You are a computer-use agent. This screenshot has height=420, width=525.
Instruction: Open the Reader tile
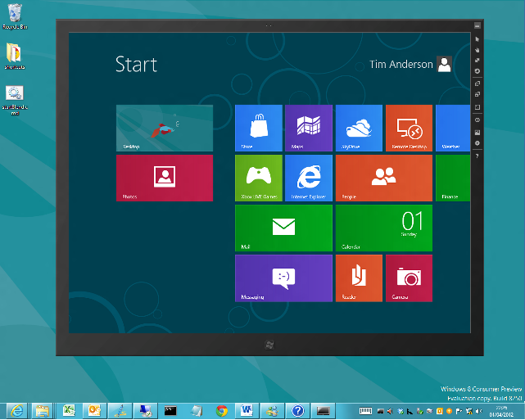pyautogui.click(x=359, y=278)
